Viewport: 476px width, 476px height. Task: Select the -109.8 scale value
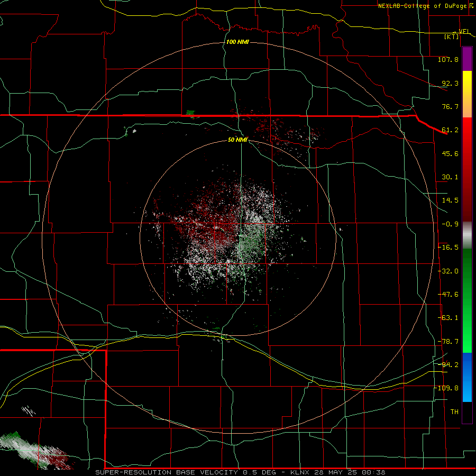click(x=447, y=388)
